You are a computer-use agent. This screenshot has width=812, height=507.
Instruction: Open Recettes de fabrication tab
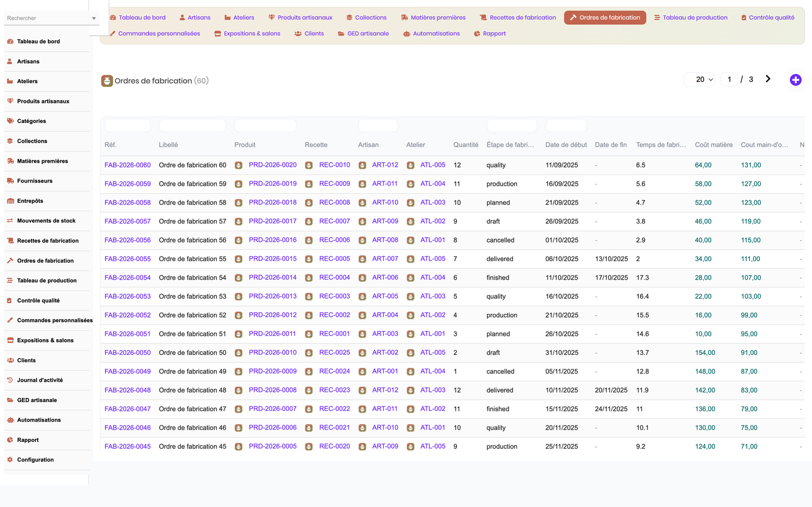pos(518,17)
